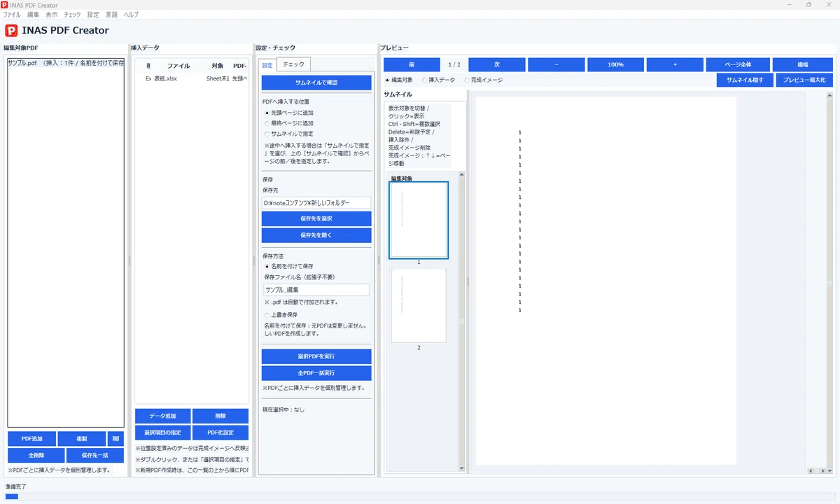Click the サムネイル隠す button
Screen dimensions: 840x504
[745, 80]
